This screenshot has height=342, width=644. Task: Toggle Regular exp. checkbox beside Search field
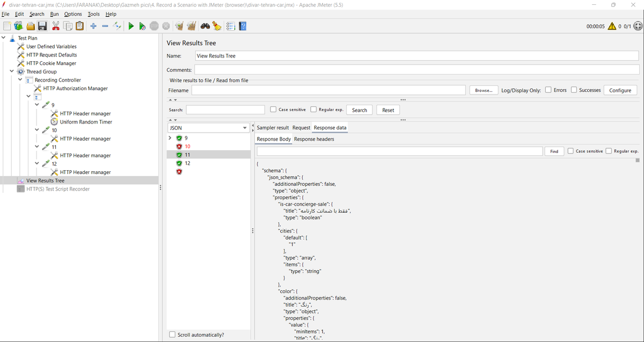tap(313, 110)
